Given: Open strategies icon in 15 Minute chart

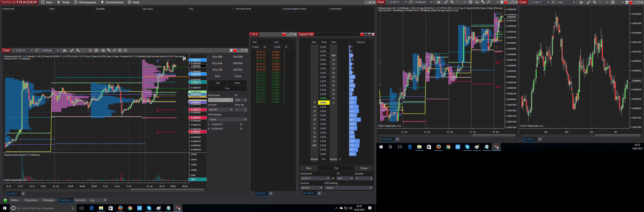Looking at the screenshot, I should (114, 50).
